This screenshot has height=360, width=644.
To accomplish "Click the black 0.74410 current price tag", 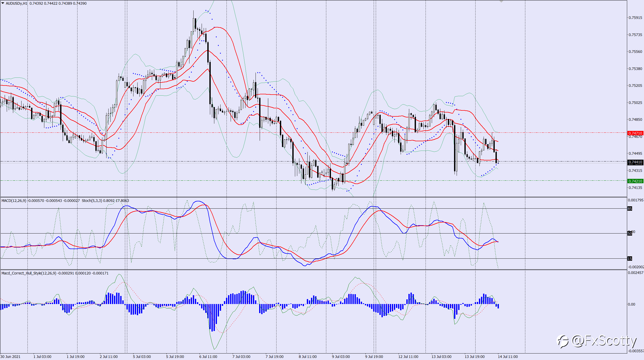I will coord(635,162).
